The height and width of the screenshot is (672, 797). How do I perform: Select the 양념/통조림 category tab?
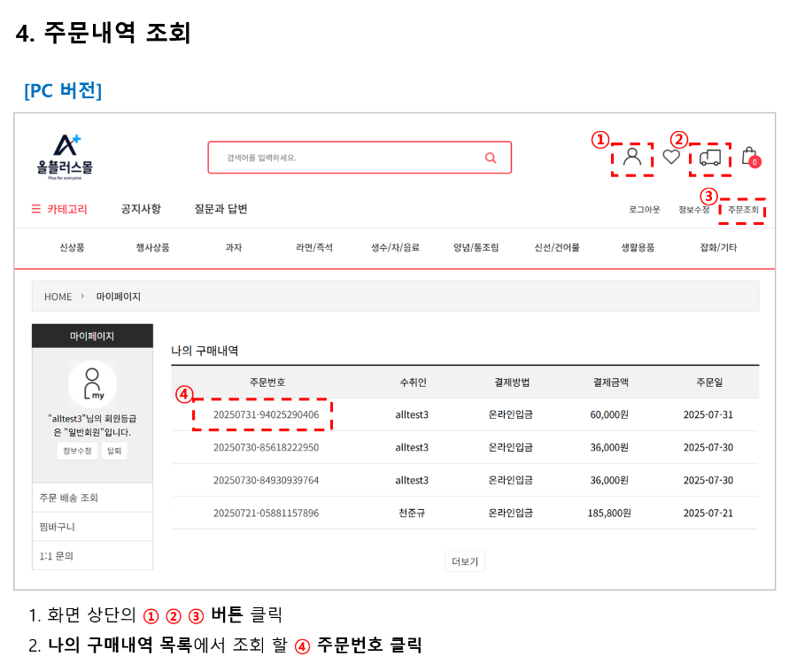[x=476, y=248]
